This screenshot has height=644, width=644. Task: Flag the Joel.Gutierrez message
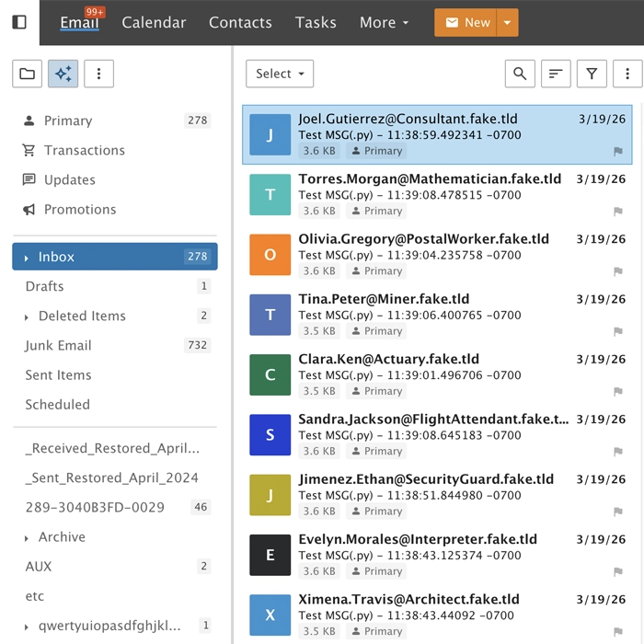click(x=617, y=151)
